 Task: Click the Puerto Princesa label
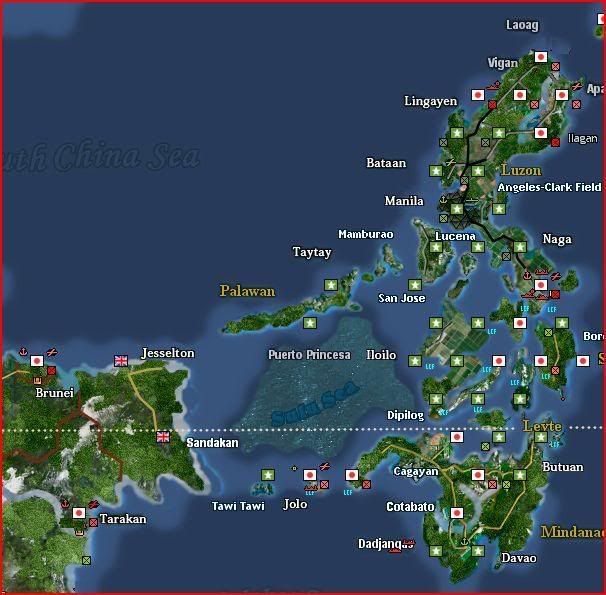point(310,355)
